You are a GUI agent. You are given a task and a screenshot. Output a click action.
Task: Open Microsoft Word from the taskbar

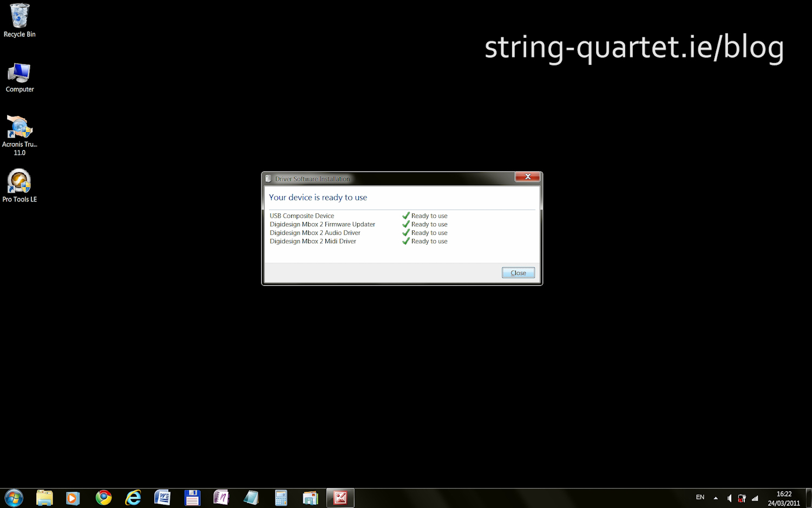coord(162,498)
